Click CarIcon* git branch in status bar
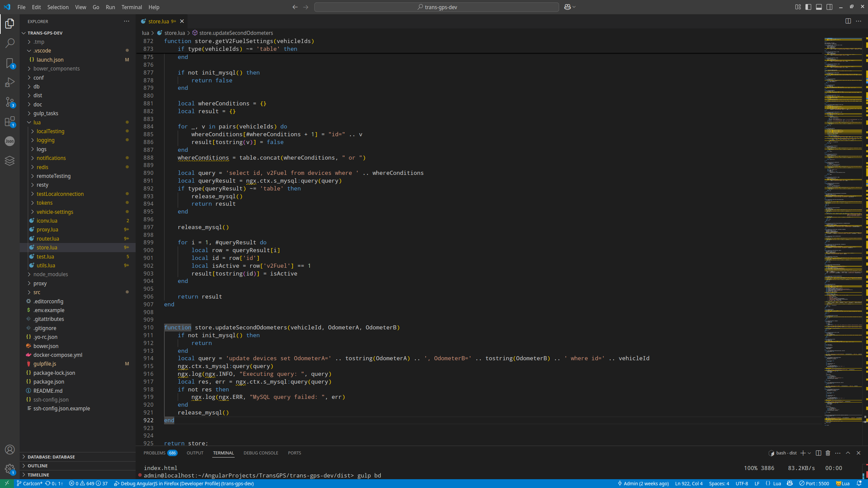 point(30,484)
